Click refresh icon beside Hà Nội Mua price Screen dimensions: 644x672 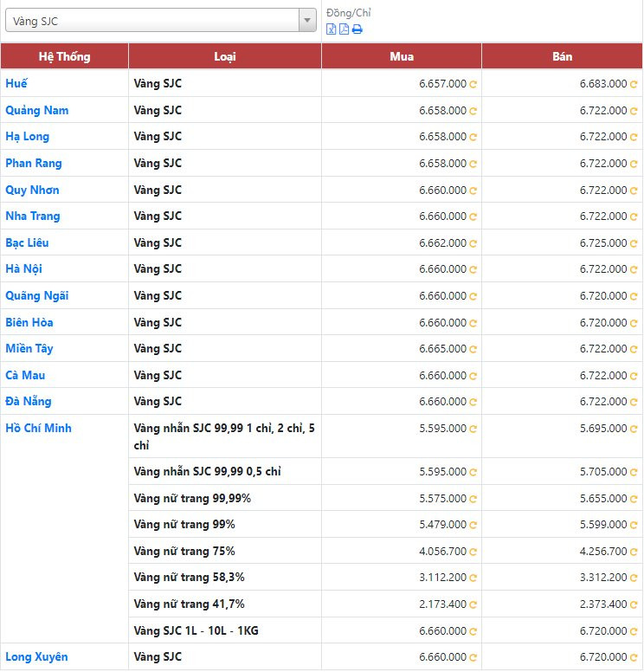pyautogui.click(x=473, y=269)
